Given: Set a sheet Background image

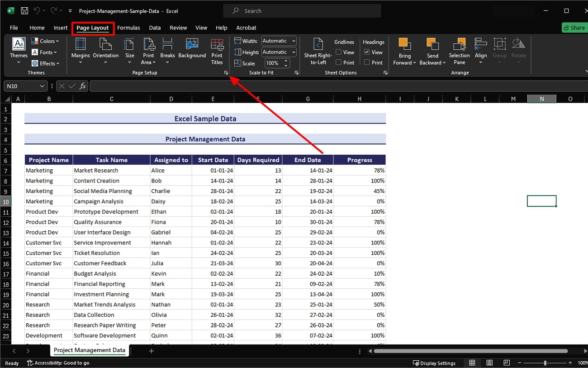Looking at the screenshot, I should (192, 49).
